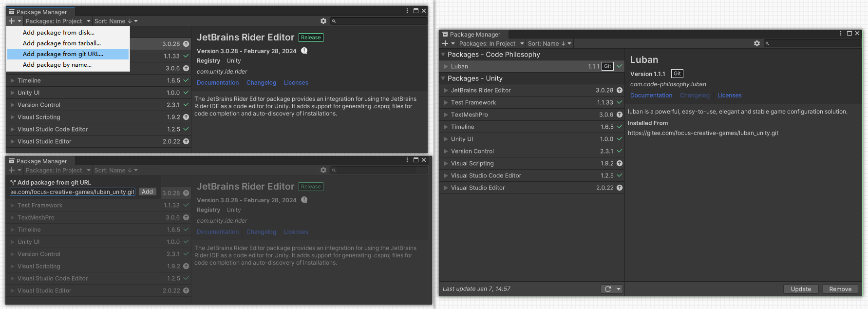
Task: Open 'Packages: In Project' dropdown in top-left window
Action: [x=58, y=21]
